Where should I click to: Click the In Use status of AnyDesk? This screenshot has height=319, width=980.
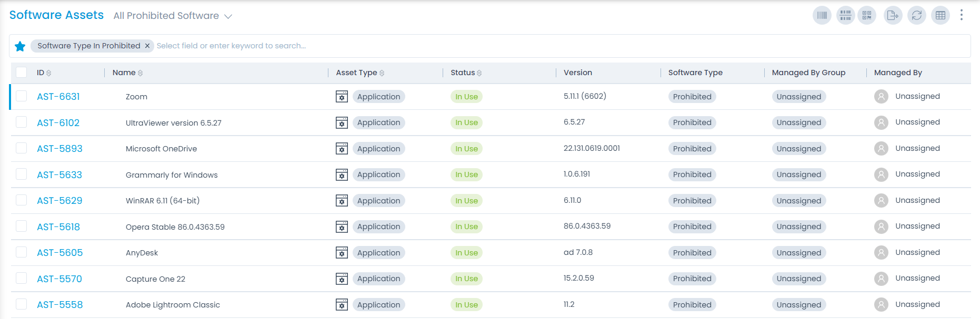coord(466,253)
